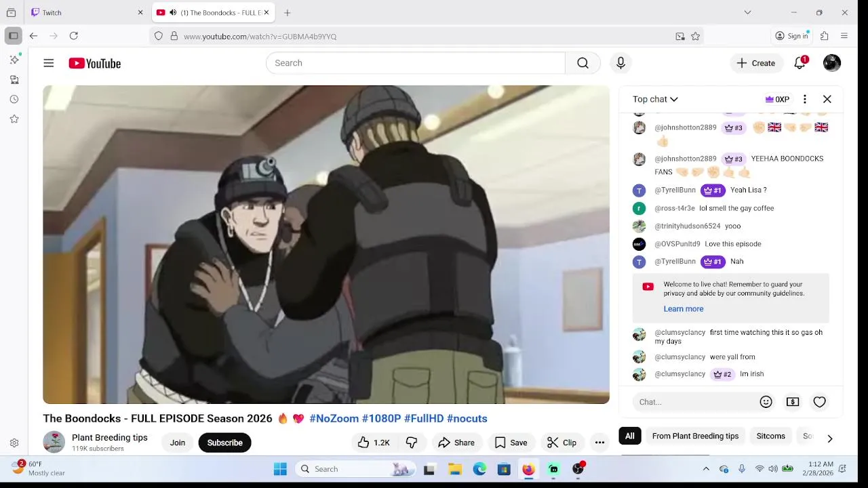The image size is (868, 488).
Task: Open tracking protection shield icon
Action: (159, 36)
